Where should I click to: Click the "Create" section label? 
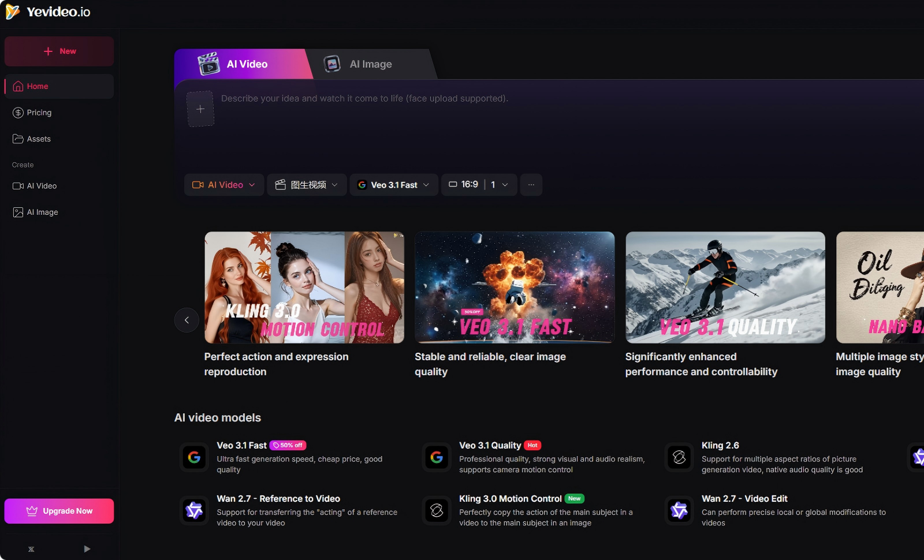[23, 165]
